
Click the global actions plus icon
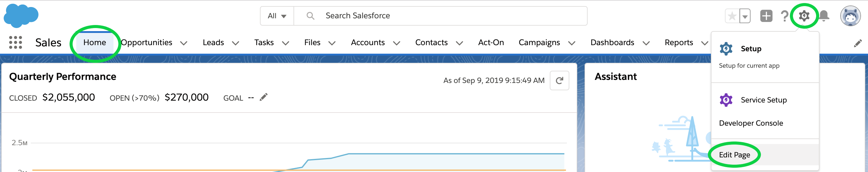point(766,16)
